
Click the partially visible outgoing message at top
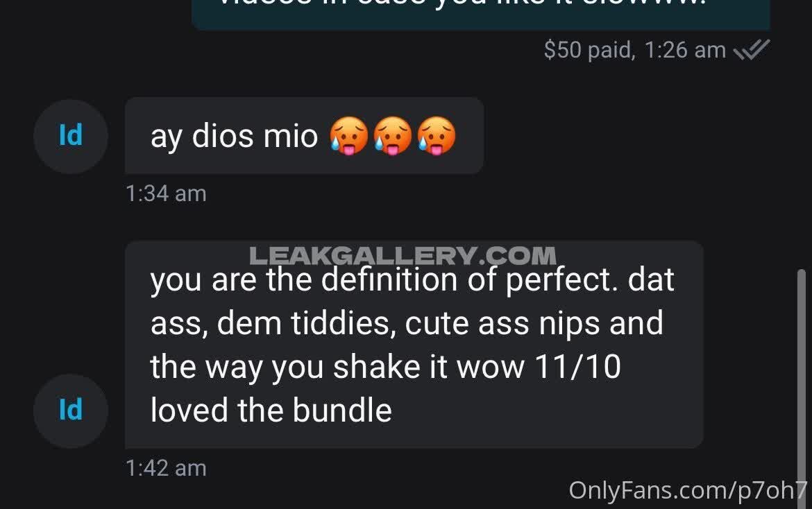480,15
